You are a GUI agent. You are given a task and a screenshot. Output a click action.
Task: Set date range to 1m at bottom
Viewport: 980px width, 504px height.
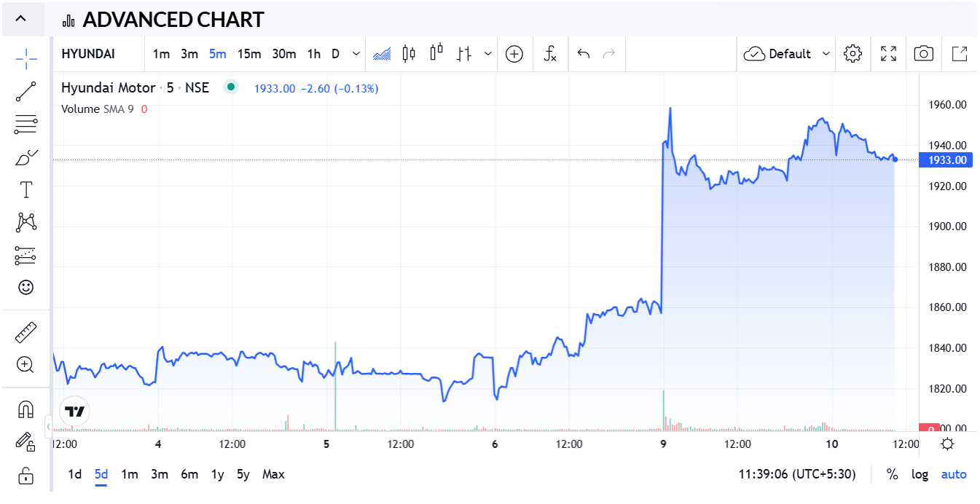coord(130,475)
